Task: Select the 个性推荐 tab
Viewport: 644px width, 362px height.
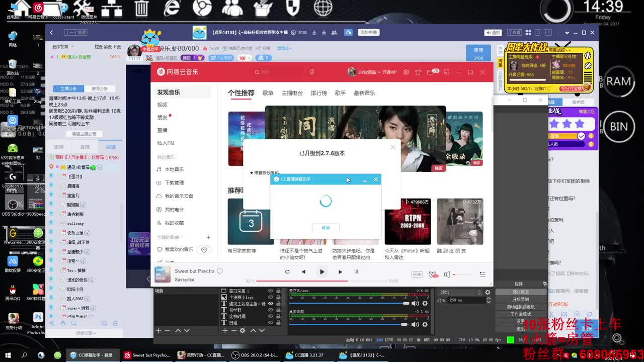Action: 241,93
